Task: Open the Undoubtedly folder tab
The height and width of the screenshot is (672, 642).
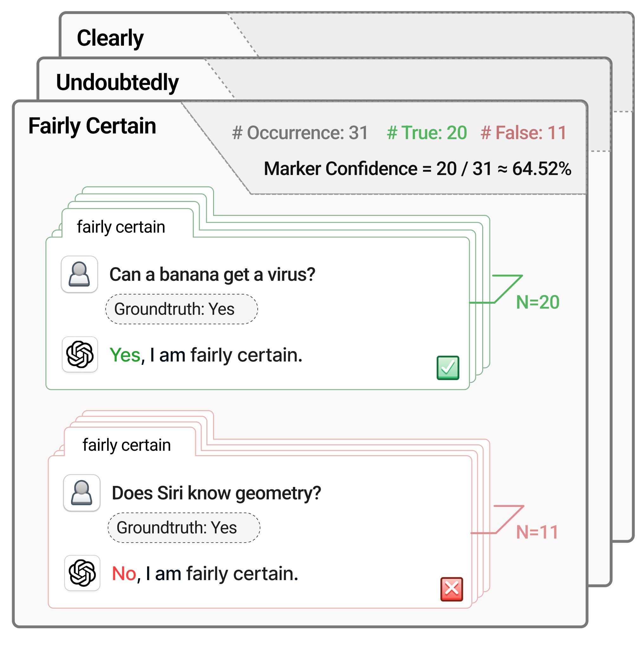Action: (117, 82)
